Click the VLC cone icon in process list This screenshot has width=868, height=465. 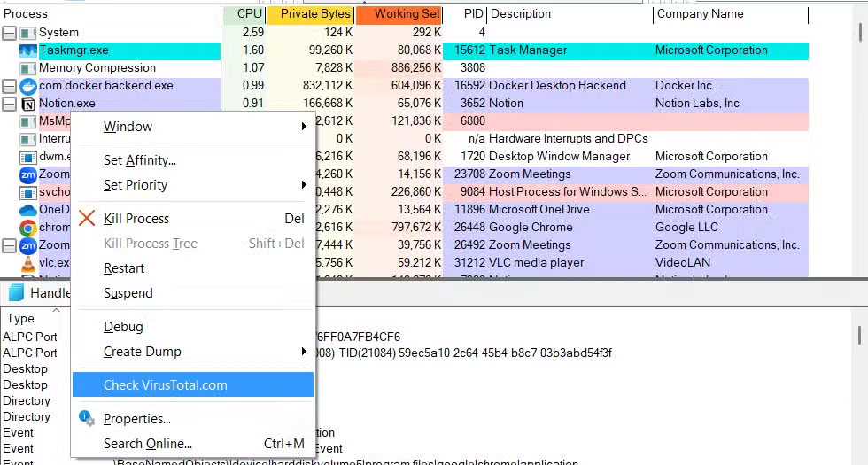[x=27, y=263]
